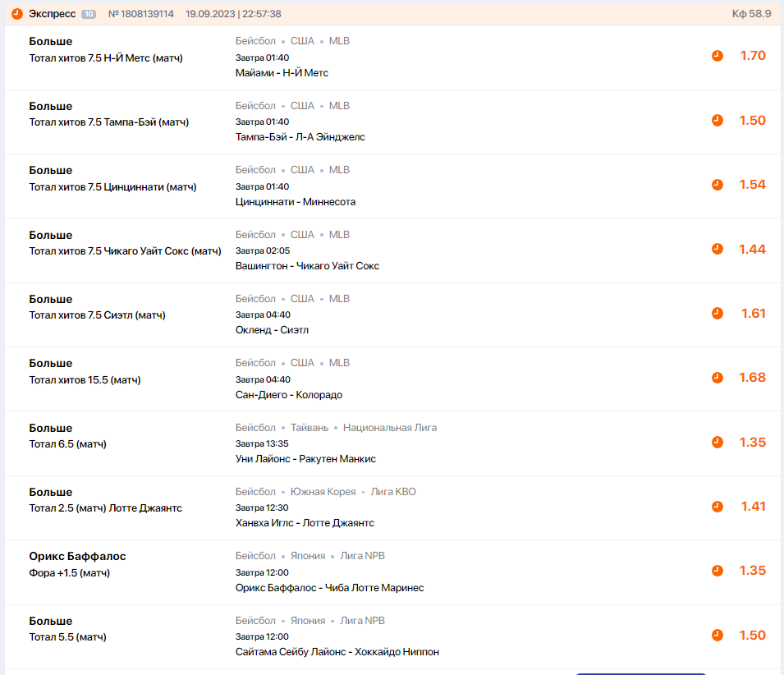Select Тотал 6.5 (матч) market
The height and width of the screenshot is (675, 784).
[67, 444]
